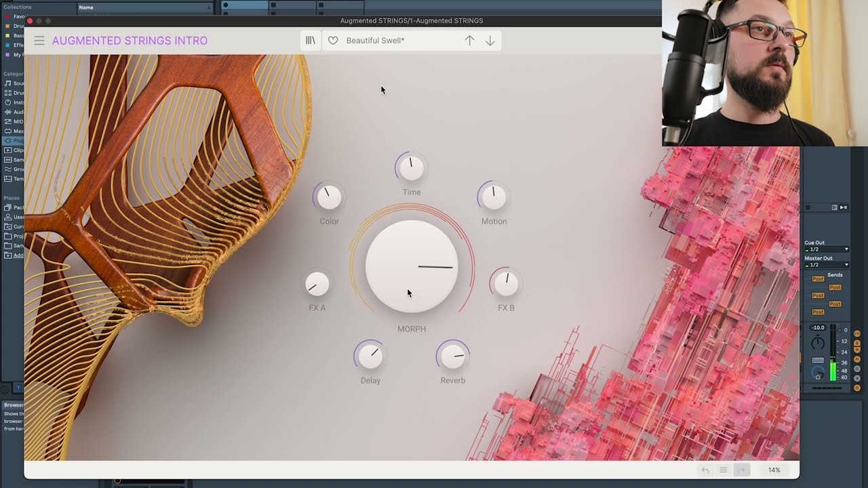Click the Beautiful Swell* preset name

tap(375, 41)
